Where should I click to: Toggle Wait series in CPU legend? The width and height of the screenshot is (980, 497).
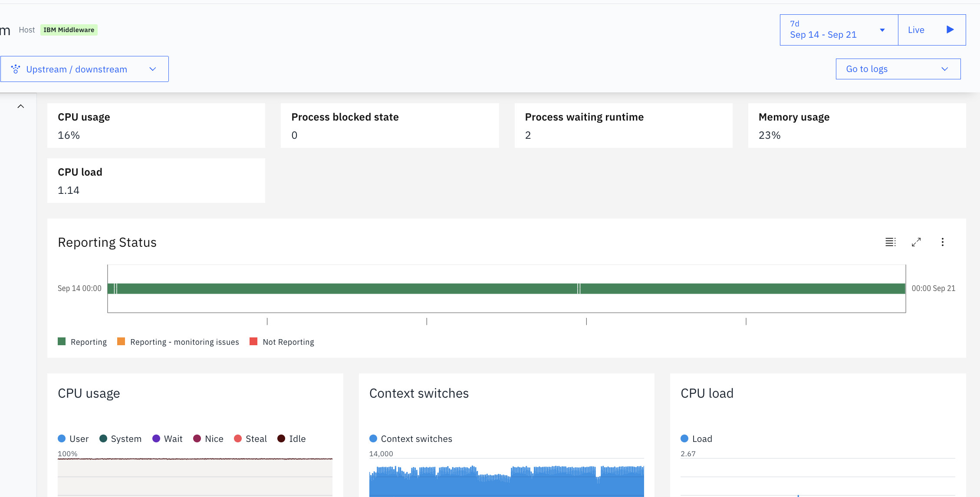pos(167,439)
